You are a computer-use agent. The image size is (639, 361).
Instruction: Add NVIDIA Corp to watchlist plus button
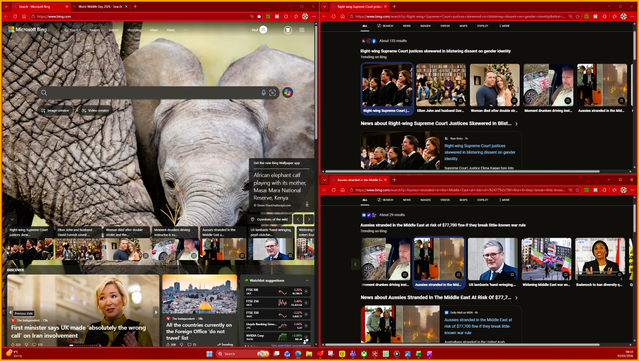coord(306,337)
